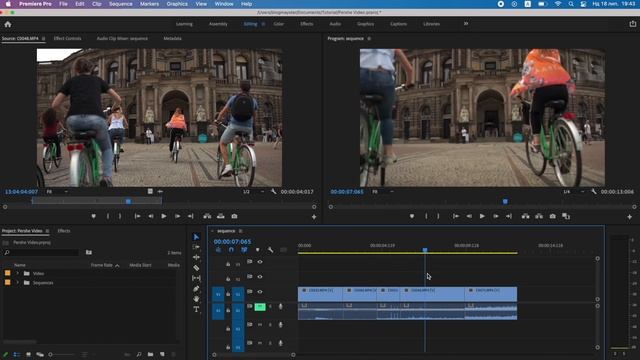The height and width of the screenshot is (360, 640).
Task: Step forward one frame in Program monitor
Action: tap(496, 216)
